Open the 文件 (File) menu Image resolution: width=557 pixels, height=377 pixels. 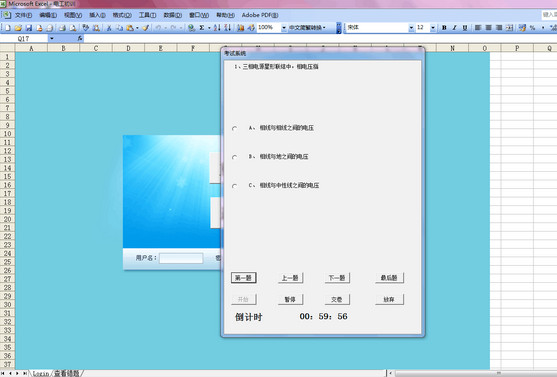[23, 15]
